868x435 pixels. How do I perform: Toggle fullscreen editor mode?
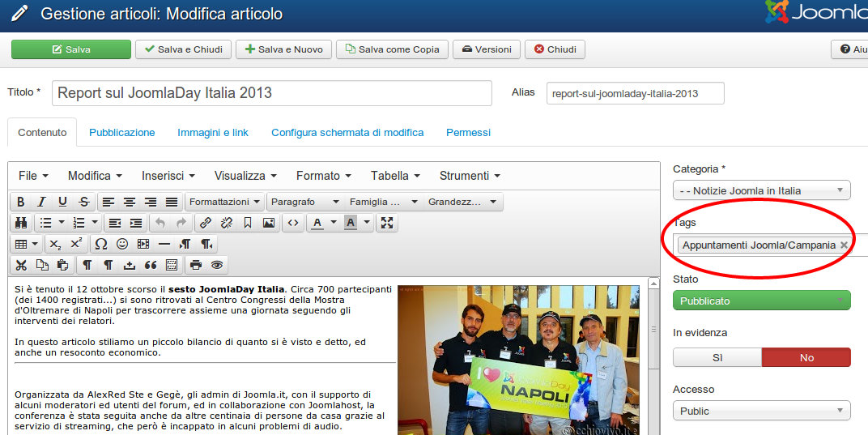(x=387, y=223)
